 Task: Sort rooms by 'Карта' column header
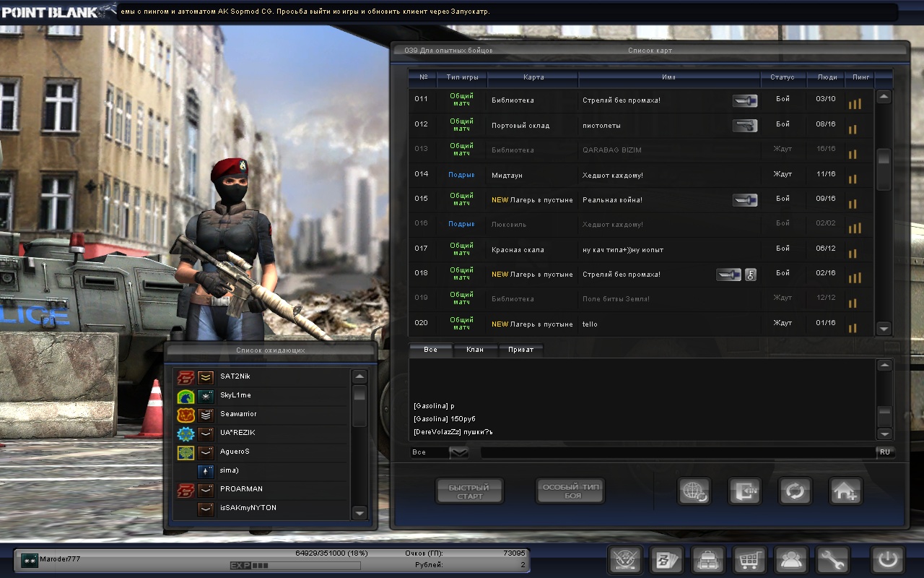coord(533,77)
